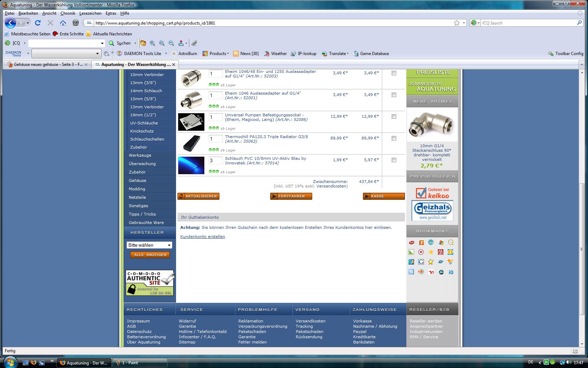588x368 pixels.
Task: Click the Google G bookmark icon
Action: pos(421,262)
